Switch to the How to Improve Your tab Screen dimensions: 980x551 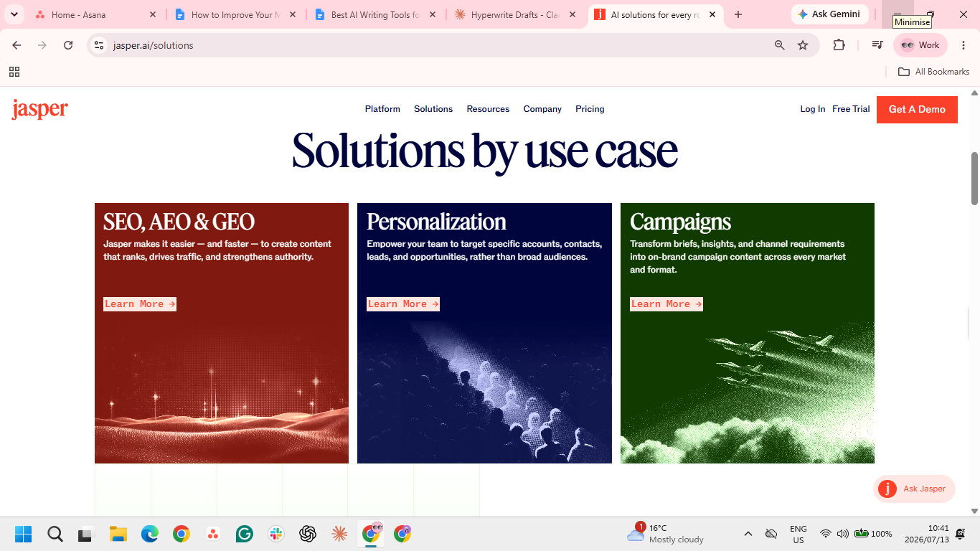pyautogui.click(x=235, y=14)
